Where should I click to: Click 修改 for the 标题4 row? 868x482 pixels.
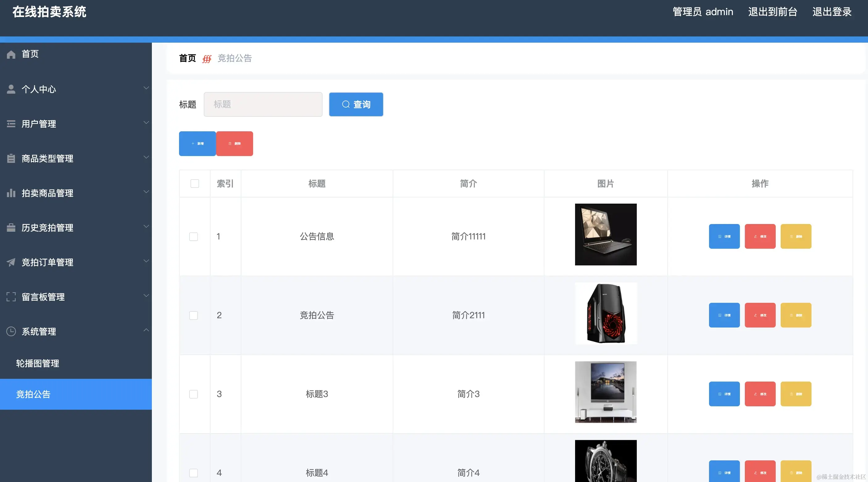[x=760, y=471]
